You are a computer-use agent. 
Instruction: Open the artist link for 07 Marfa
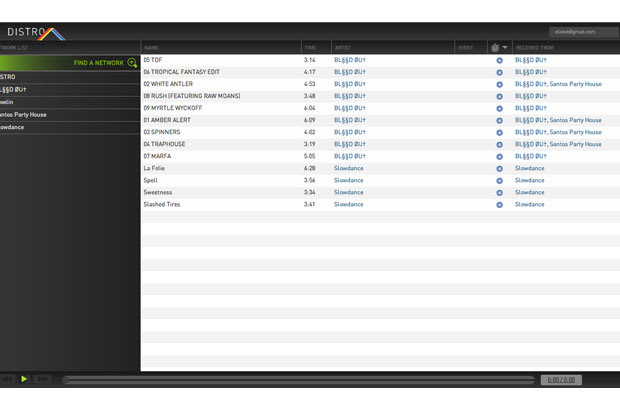350,156
